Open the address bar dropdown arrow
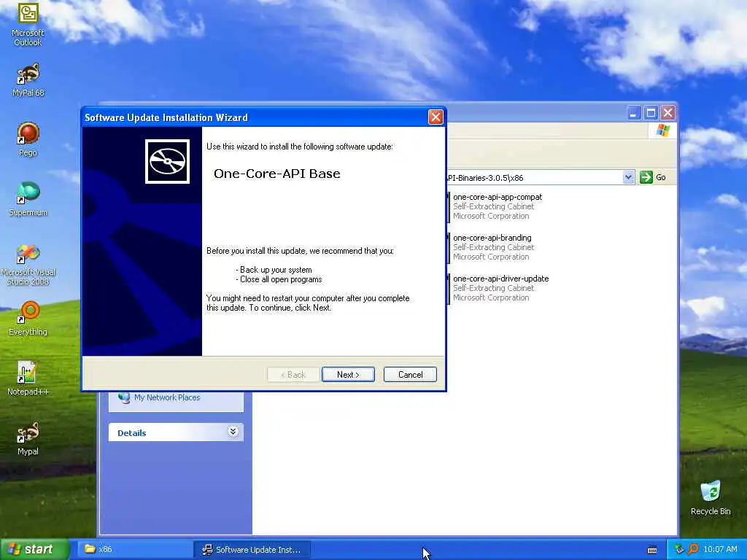The image size is (747, 560). click(628, 177)
